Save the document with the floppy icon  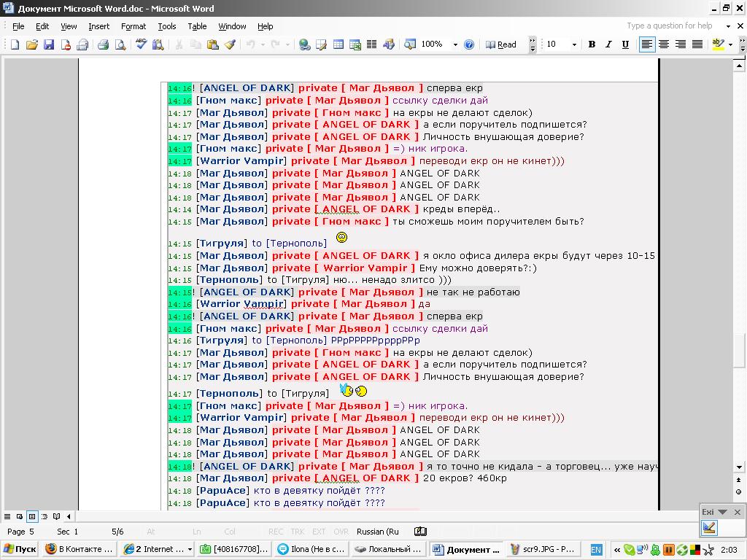[49, 44]
